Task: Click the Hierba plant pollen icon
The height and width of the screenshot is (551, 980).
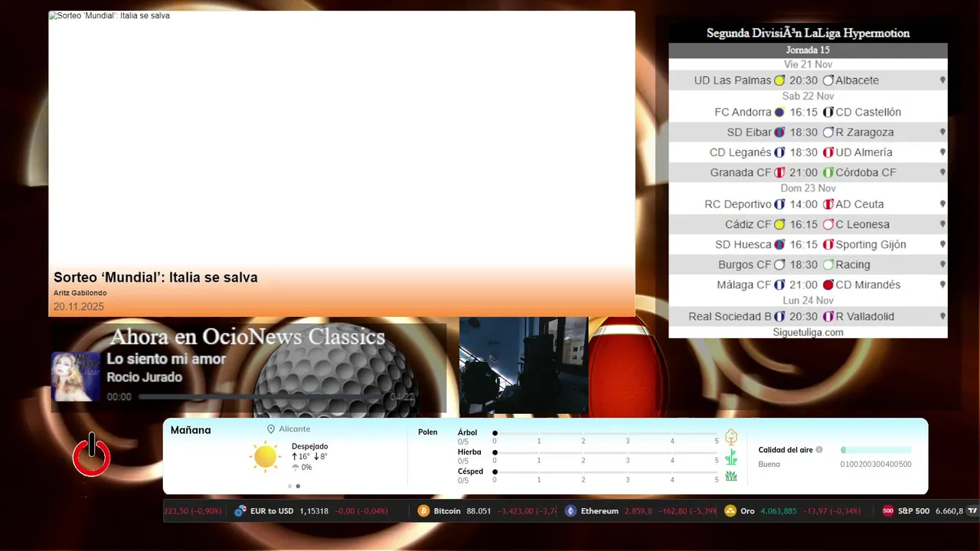Action: pos(731,457)
